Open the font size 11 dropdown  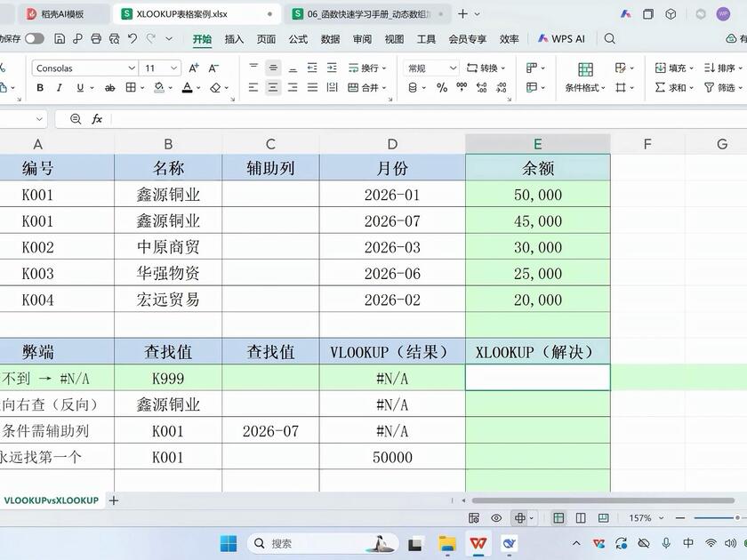point(174,68)
